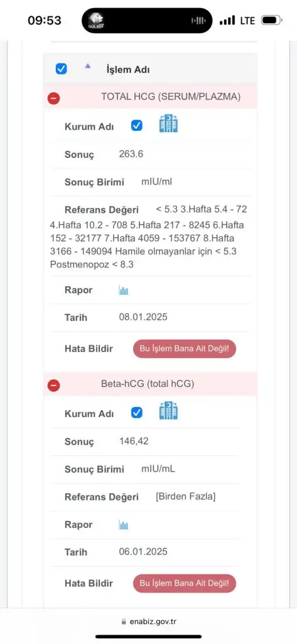View Rapor chart icon dated 06.01.2025
The width and height of the screenshot is (297, 644).
point(124,525)
